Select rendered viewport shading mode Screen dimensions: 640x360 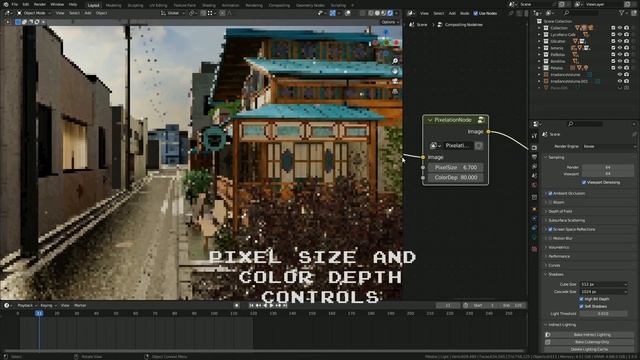390,13
